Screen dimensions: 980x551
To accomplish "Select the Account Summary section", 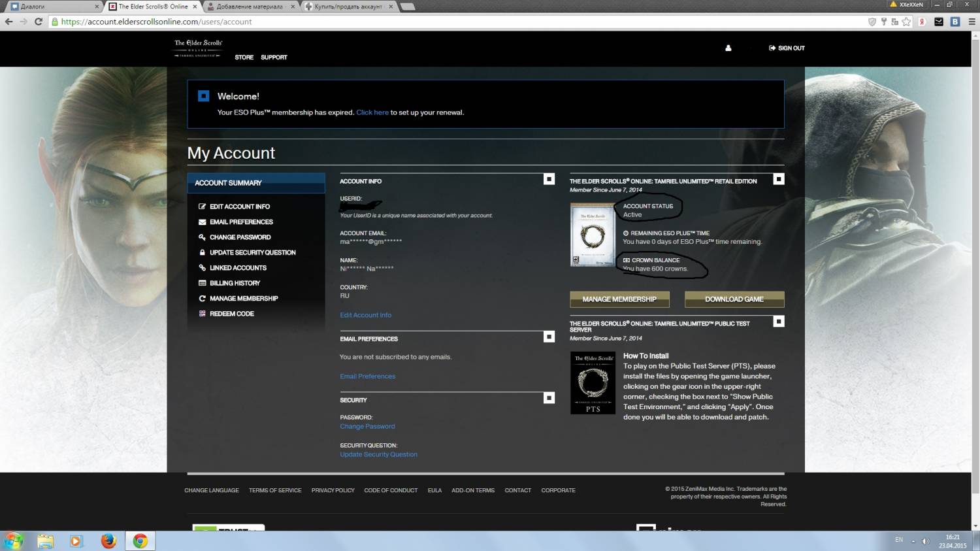I will click(256, 183).
